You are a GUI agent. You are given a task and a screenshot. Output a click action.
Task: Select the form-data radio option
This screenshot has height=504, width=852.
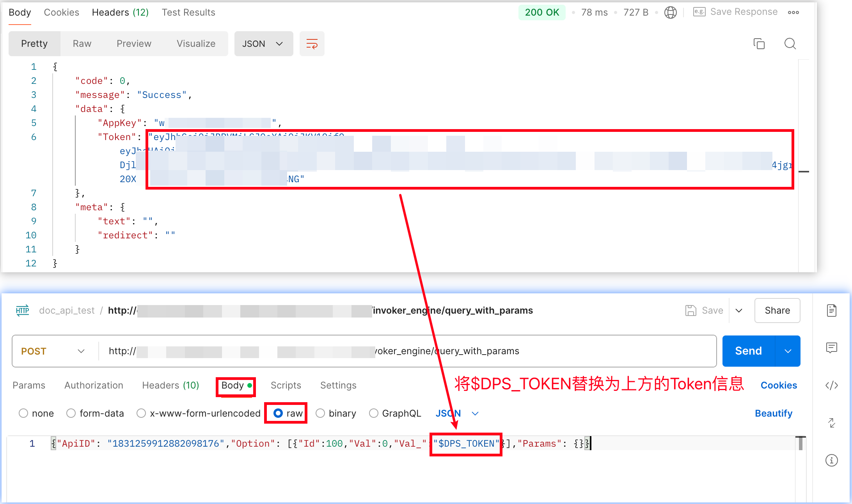(71, 413)
